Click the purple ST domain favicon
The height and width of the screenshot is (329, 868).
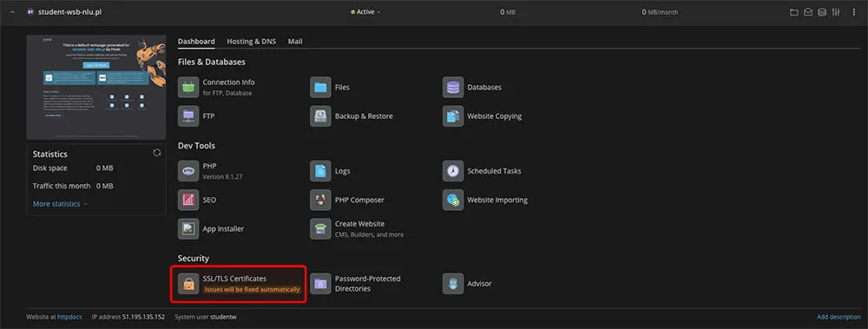click(30, 11)
